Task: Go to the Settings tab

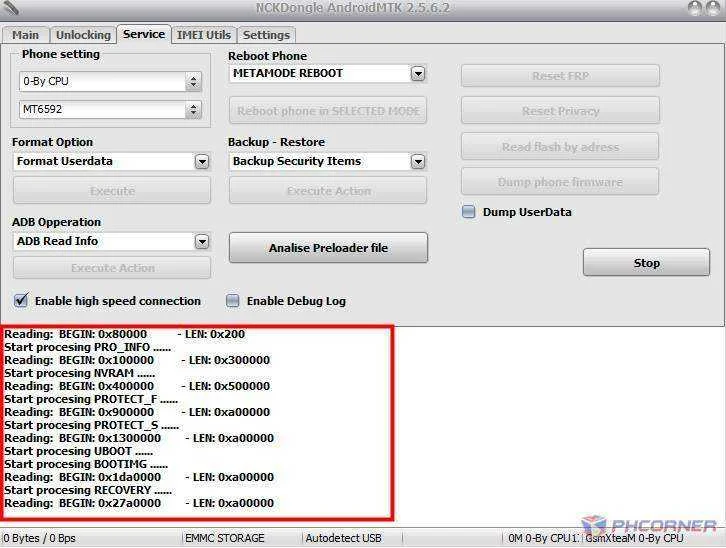Action: click(x=266, y=35)
